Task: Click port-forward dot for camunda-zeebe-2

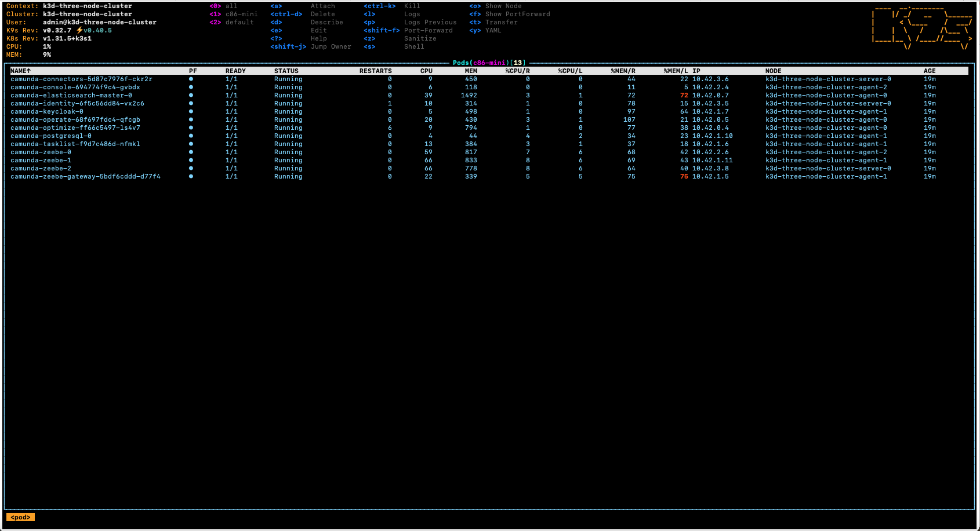Action: tap(191, 168)
